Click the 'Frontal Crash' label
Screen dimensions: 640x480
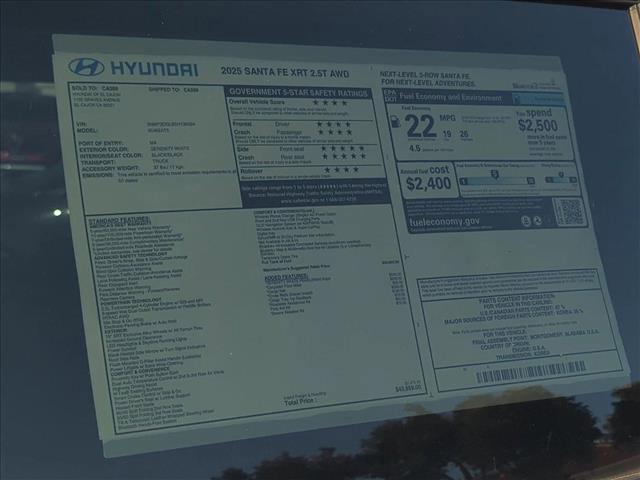tap(242, 128)
